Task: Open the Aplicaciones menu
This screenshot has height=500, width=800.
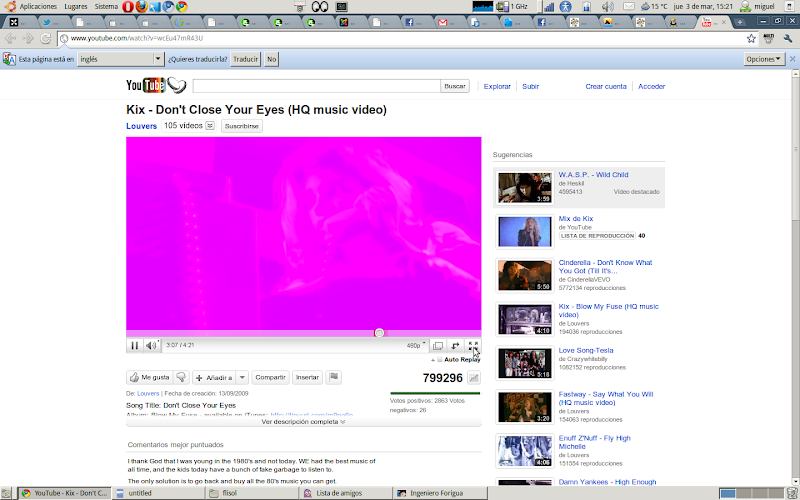Action: click(38, 6)
